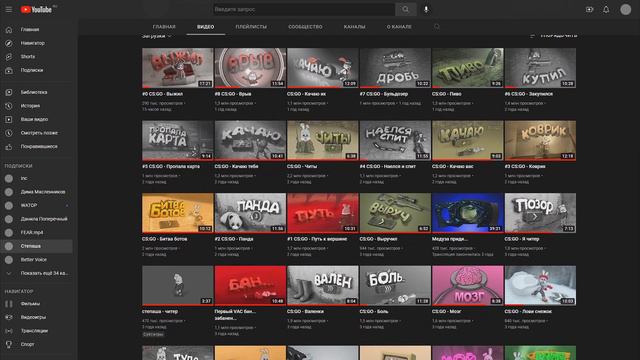
Task: Click the степаша - читер title
Action: (160, 311)
